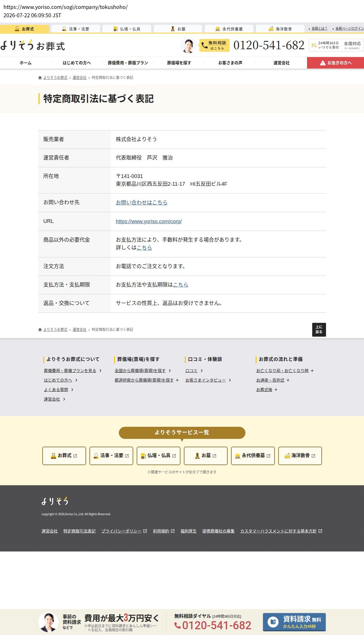
Task: Click こちら link in 支払方法・支払期限 row
Action: click(x=180, y=285)
